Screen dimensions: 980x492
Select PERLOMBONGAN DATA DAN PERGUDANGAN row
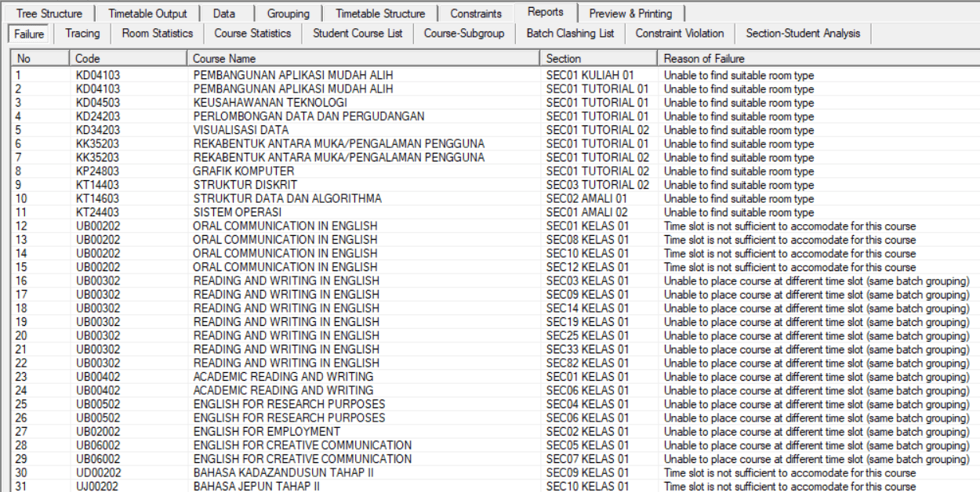(495, 117)
